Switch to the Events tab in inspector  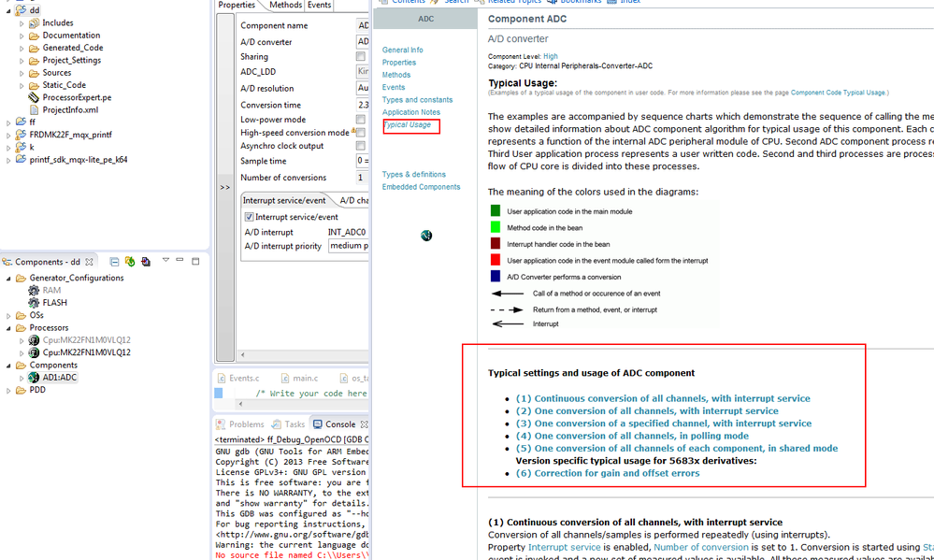[x=319, y=5]
